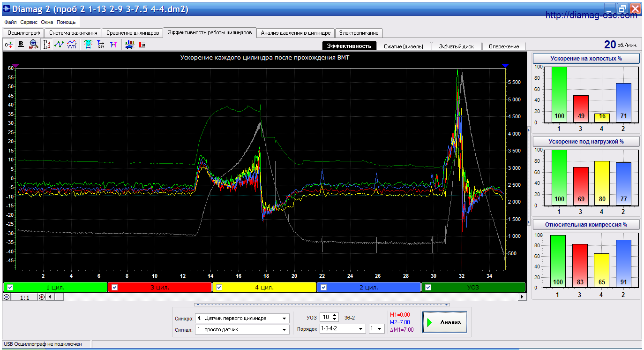The image size is (644, 350).
Task: Click the 1234 cylinder order marker icon
Action: coord(100,45)
